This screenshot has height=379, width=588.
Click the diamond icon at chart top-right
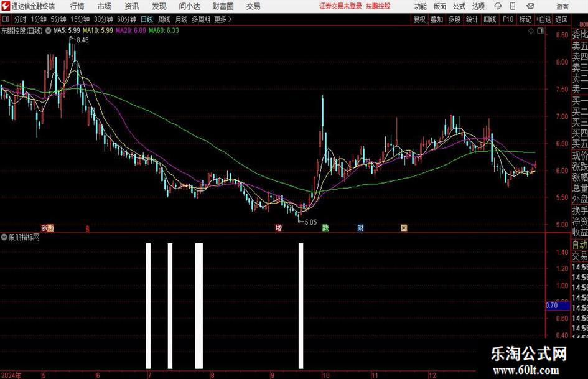coord(531,31)
